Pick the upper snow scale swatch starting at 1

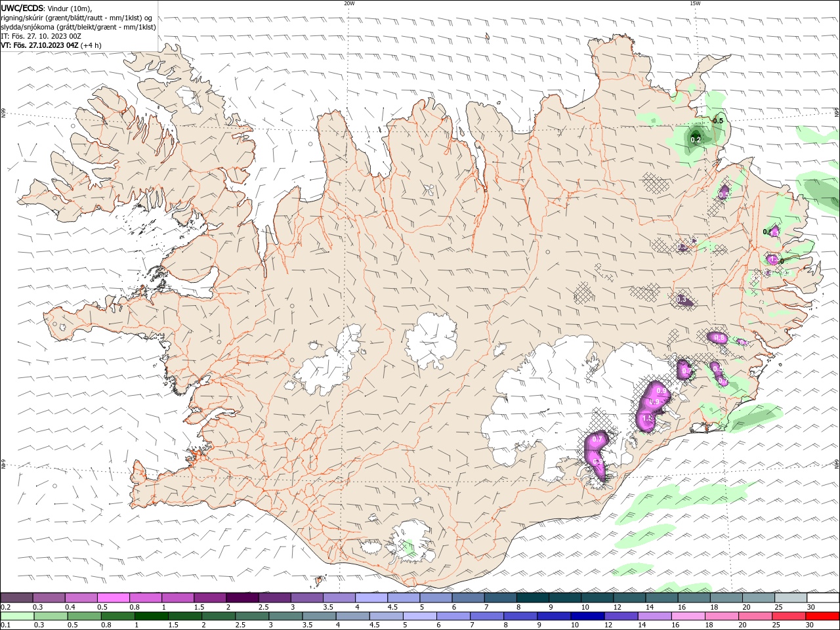pos(177,598)
